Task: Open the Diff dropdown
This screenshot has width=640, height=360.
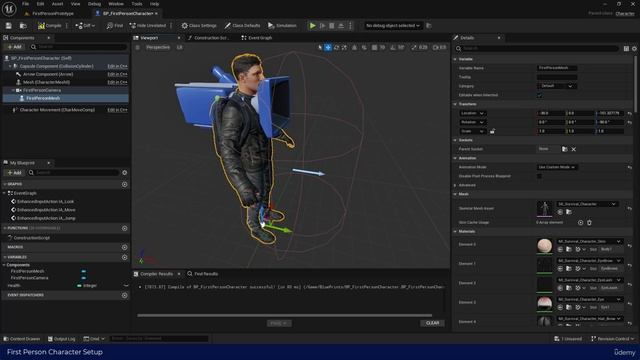Action: [85, 26]
